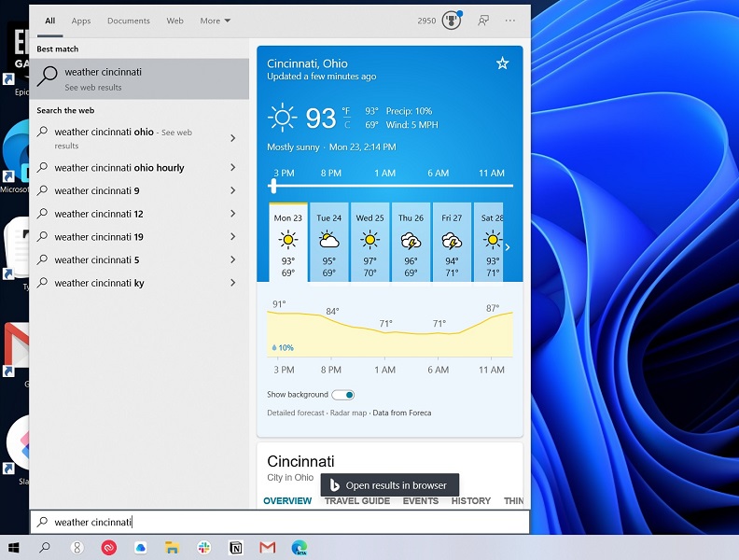Screen dimensions: 739x560
Task: Click the sun icon beside 93 degrees
Action: coord(283,117)
